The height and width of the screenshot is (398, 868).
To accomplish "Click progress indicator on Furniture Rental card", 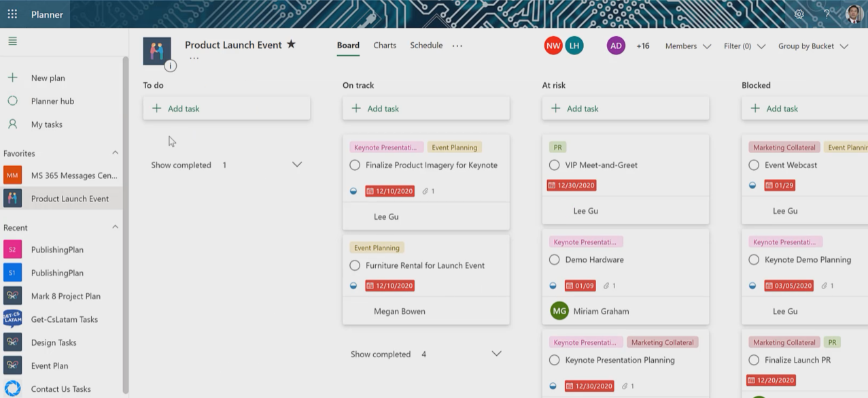I will click(x=353, y=286).
